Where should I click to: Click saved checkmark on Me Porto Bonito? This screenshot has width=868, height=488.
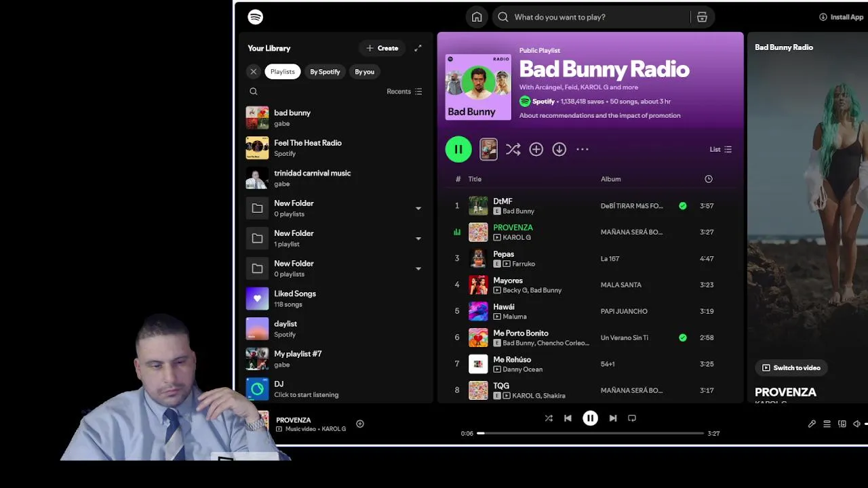[x=683, y=338]
